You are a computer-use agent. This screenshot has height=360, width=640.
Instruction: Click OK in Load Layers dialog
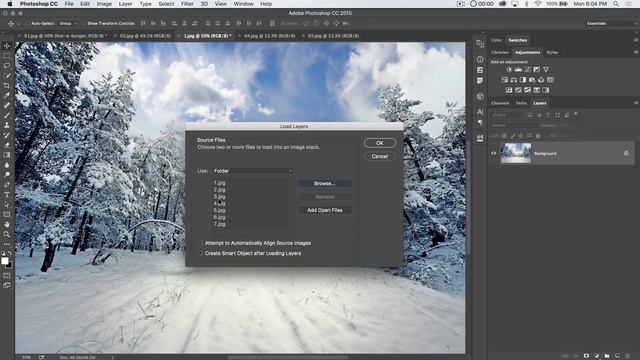pos(380,143)
